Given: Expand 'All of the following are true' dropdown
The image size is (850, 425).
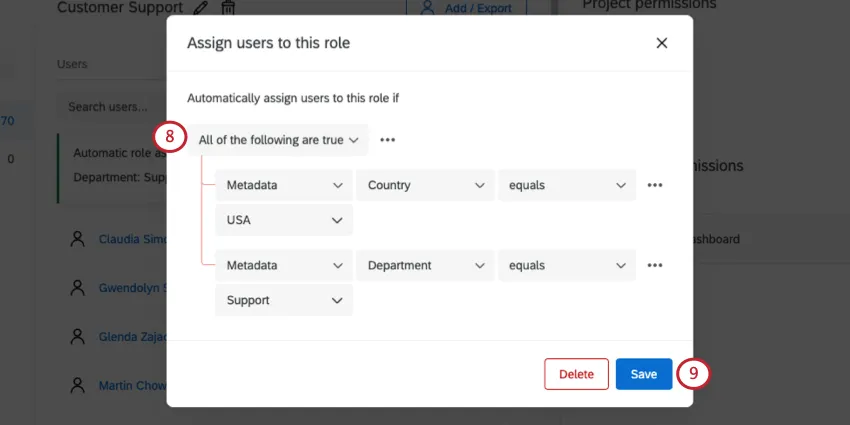Looking at the screenshot, I should click(278, 140).
